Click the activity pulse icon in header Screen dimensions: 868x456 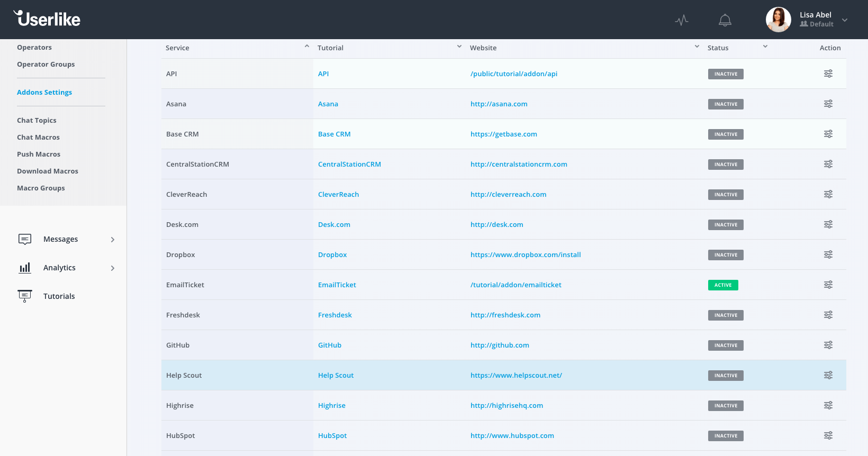click(x=682, y=20)
